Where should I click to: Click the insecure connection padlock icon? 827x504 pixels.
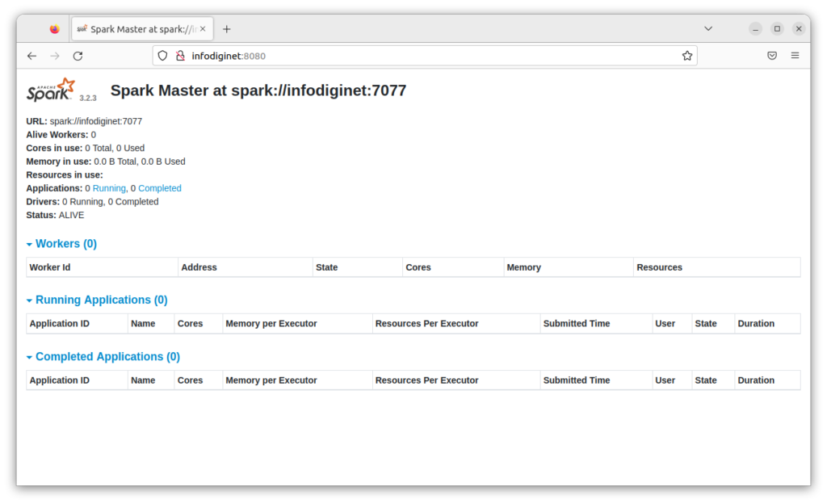pyautogui.click(x=180, y=56)
